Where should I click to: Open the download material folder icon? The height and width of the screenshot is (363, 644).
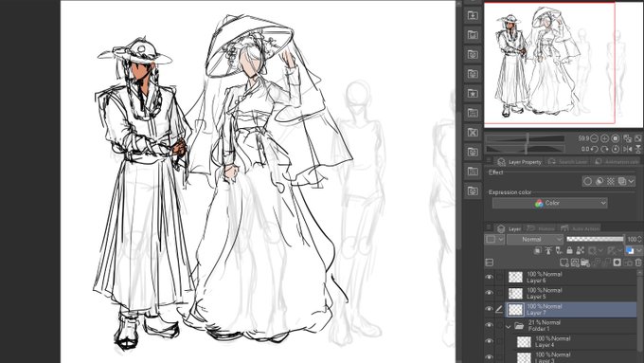473,15
